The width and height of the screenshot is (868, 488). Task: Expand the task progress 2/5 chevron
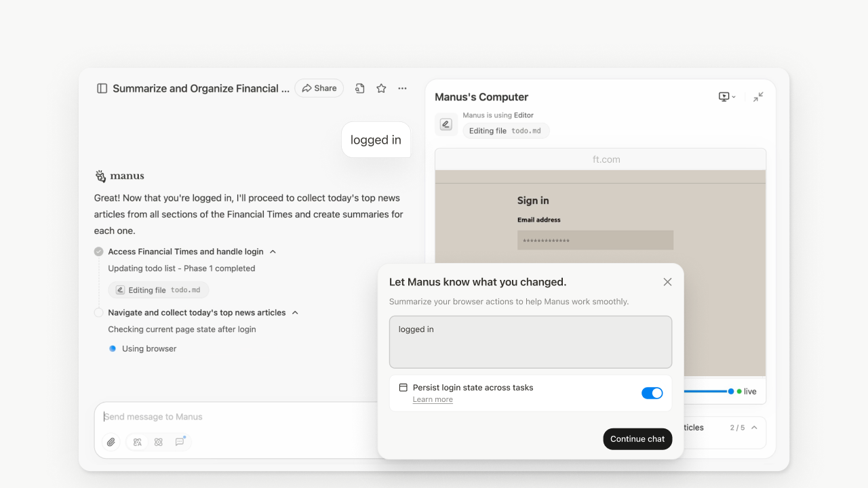coord(754,428)
